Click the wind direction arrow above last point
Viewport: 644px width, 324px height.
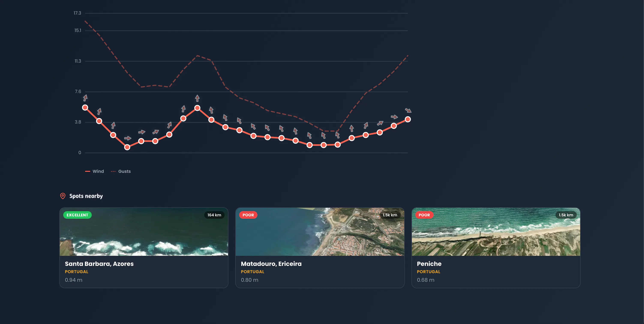pyautogui.click(x=408, y=110)
